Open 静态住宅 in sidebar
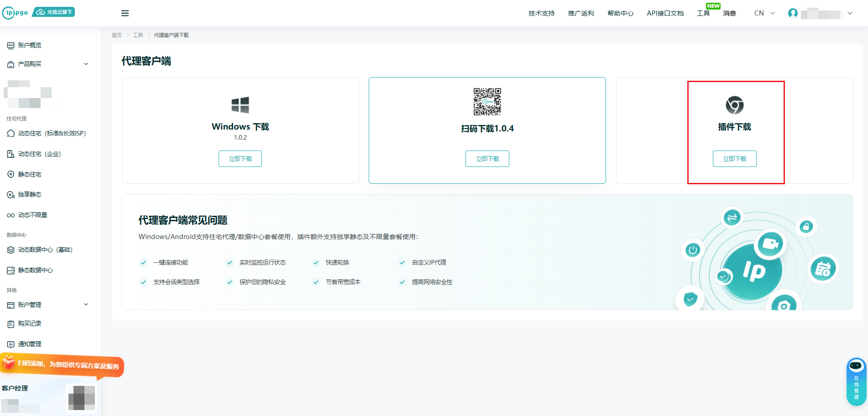This screenshot has width=868, height=416. 30,174
